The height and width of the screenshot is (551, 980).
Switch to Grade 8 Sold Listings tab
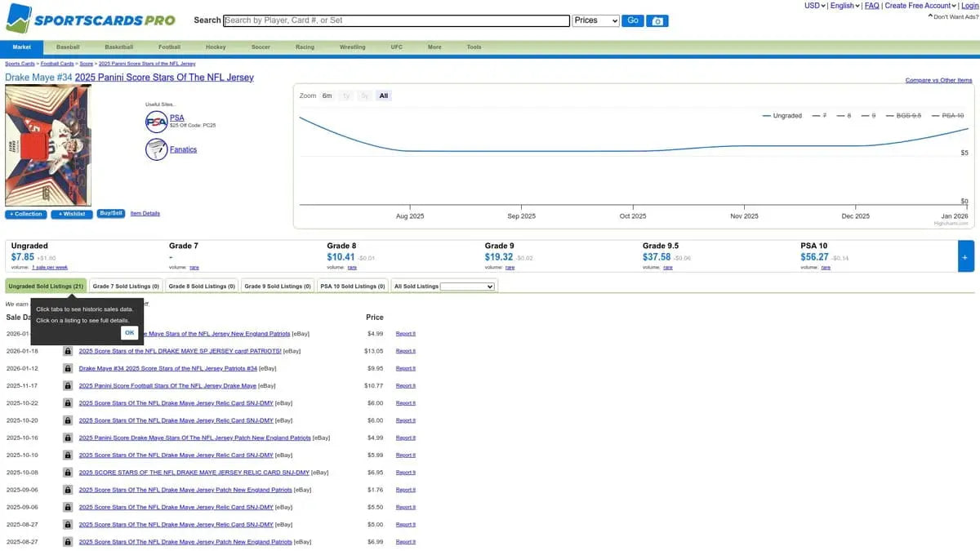(x=202, y=287)
